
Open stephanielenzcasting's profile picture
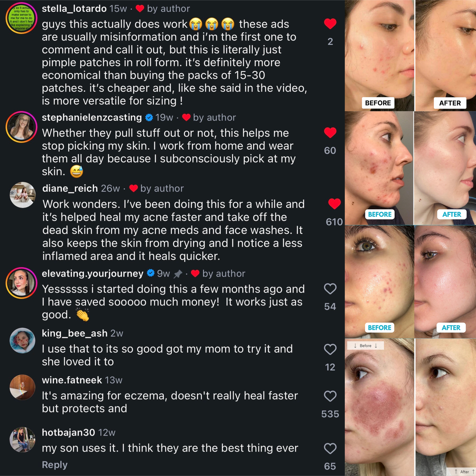21,127
